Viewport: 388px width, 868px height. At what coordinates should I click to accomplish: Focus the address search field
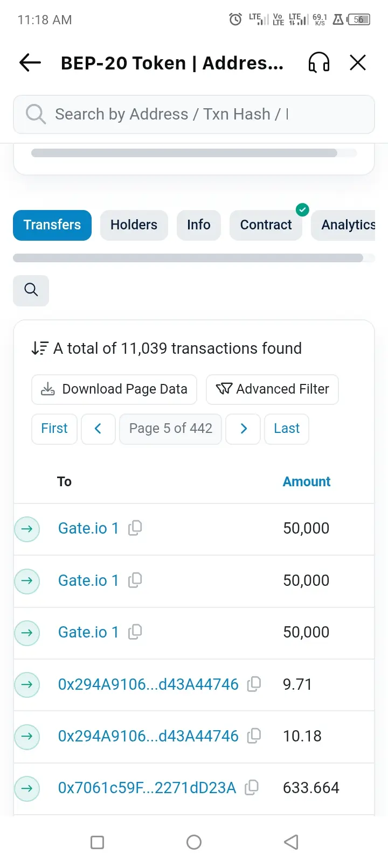tap(194, 114)
